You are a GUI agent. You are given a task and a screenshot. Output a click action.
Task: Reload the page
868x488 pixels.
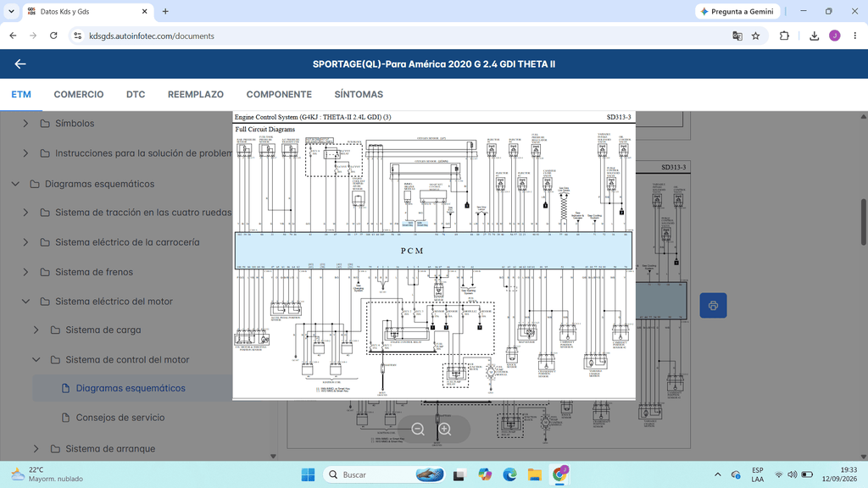[x=53, y=36]
